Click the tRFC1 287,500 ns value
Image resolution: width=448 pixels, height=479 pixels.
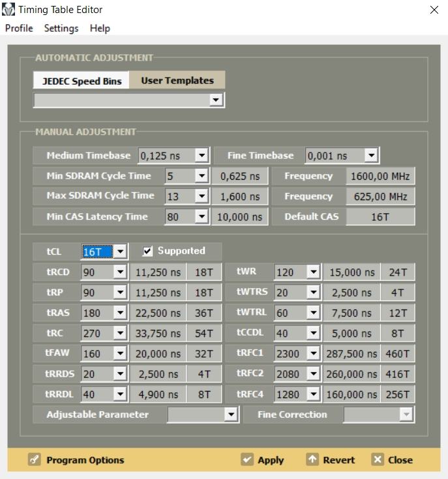[x=351, y=354]
